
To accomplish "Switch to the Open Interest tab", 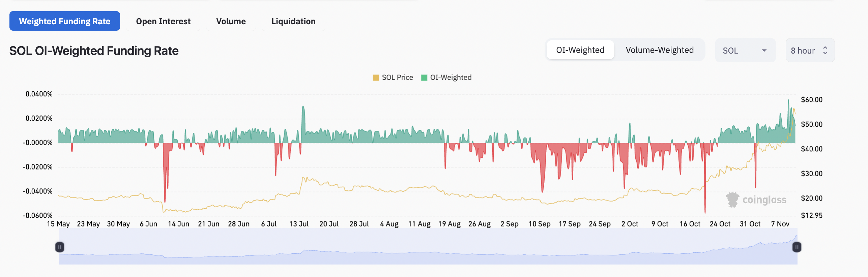I will click(163, 21).
